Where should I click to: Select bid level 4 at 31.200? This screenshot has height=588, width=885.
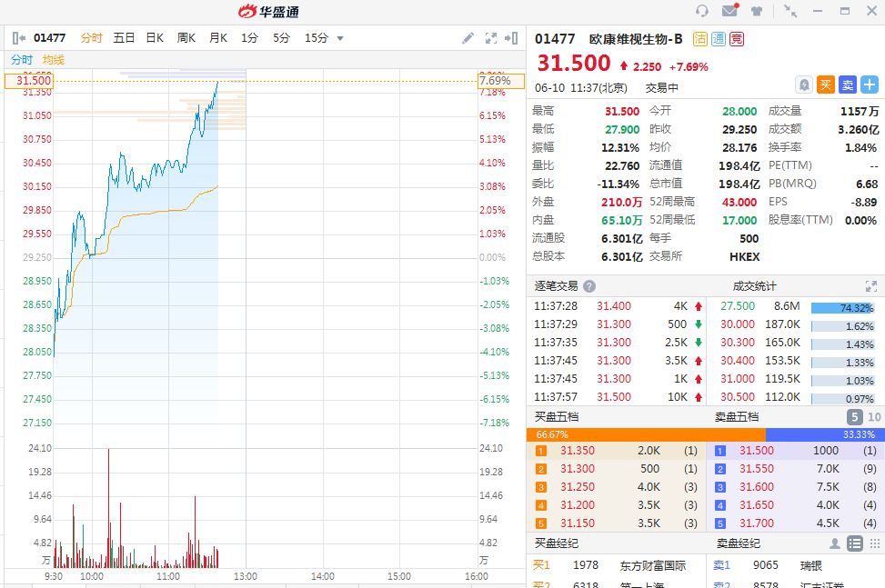click(617, 505)
